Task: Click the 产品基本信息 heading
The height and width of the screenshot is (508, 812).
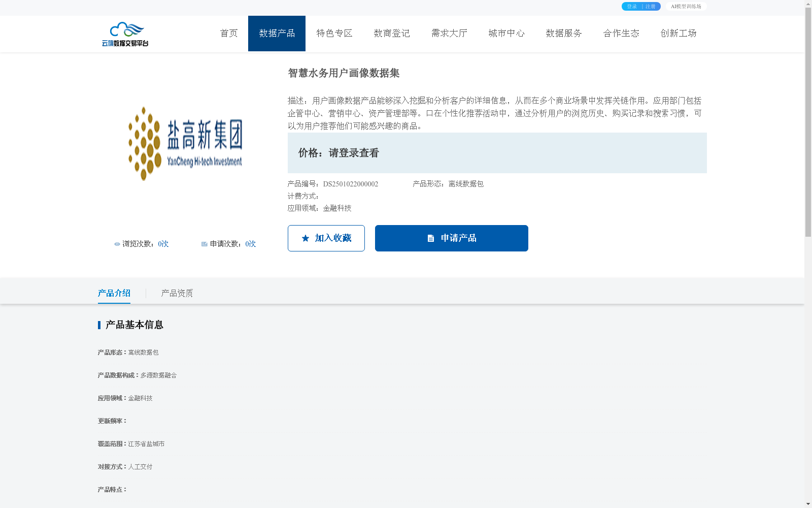Action: point(134,325)
